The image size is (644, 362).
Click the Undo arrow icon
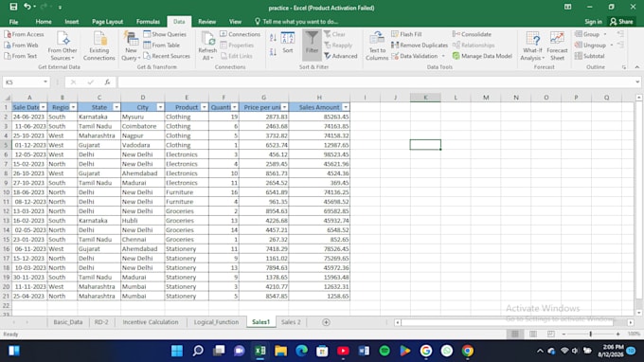point(27,7)
